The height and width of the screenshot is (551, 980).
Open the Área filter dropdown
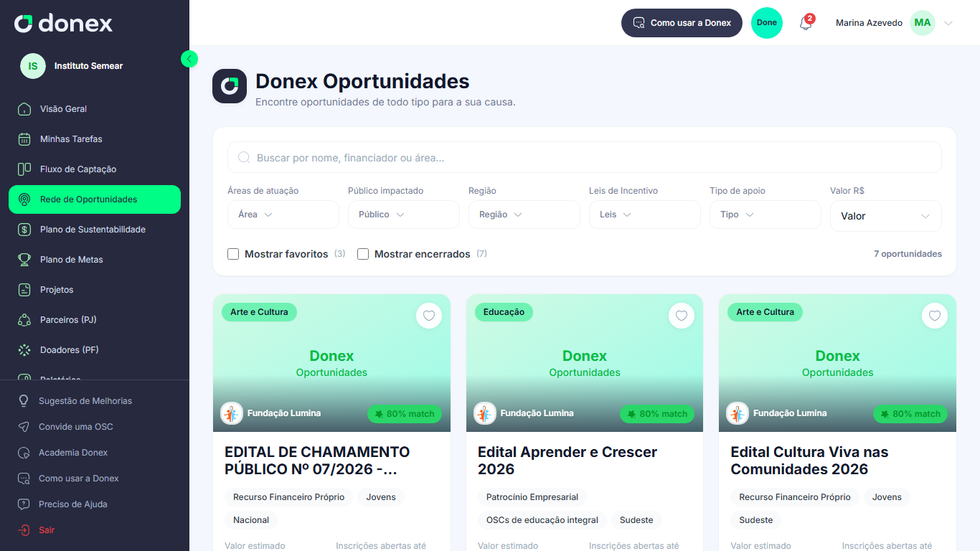[x=283, y=215]
